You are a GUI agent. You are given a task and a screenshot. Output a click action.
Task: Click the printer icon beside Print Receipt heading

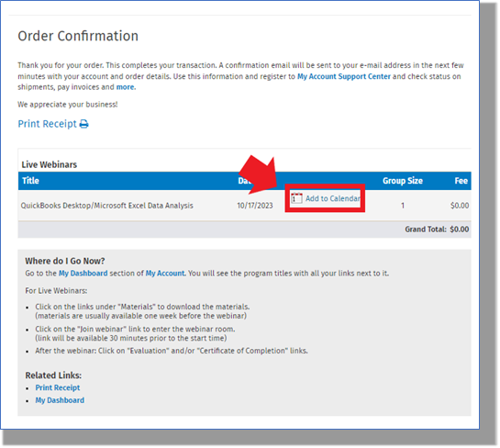click(x=83, y=124)
